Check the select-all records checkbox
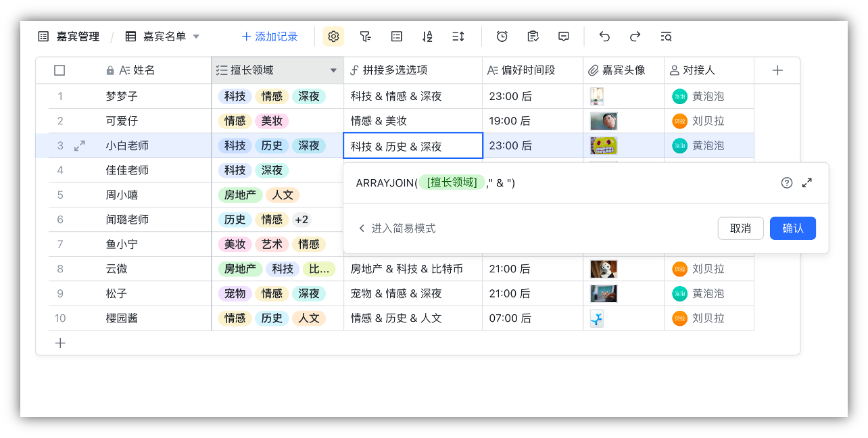868x438 pixels. pyautogui.click(x=59, y=70)
